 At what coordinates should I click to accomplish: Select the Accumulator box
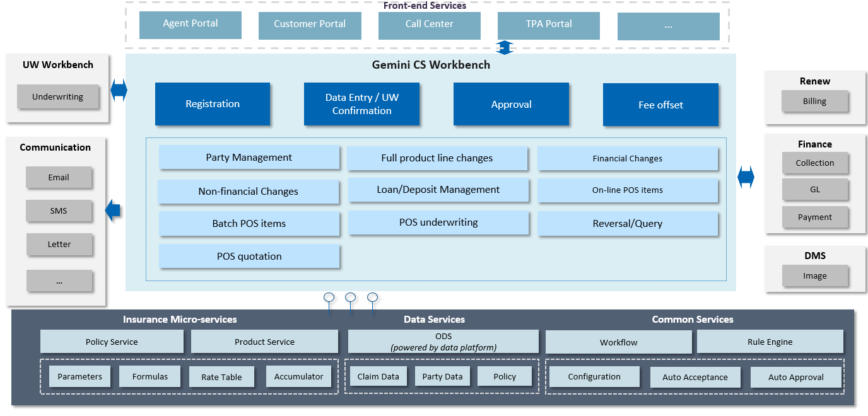299,377
